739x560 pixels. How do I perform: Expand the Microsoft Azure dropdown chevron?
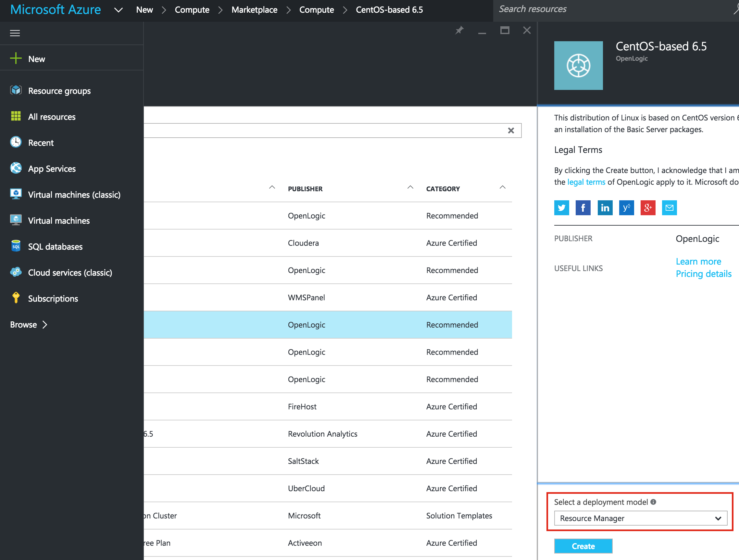119,10
